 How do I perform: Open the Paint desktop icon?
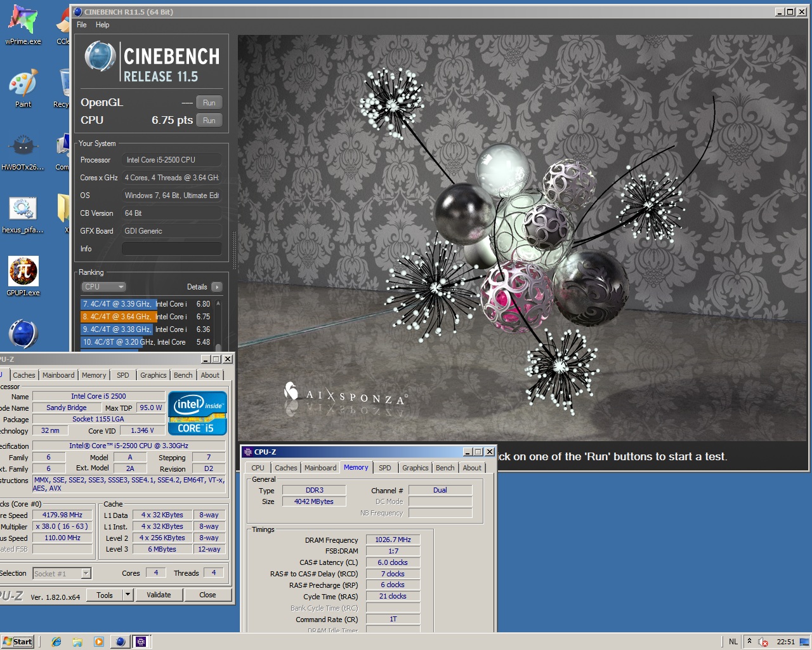coord(23,88)
